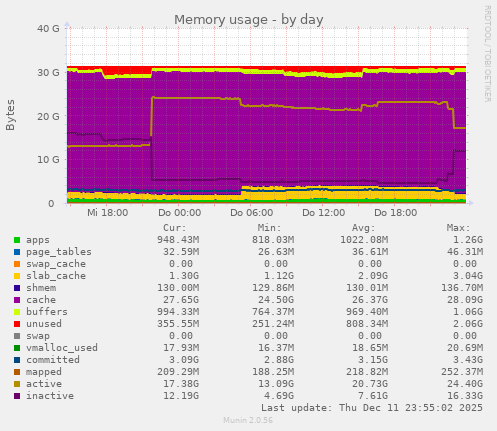Click the lime buffers legend swatch

pyautogui.click(x=17, y=312)
